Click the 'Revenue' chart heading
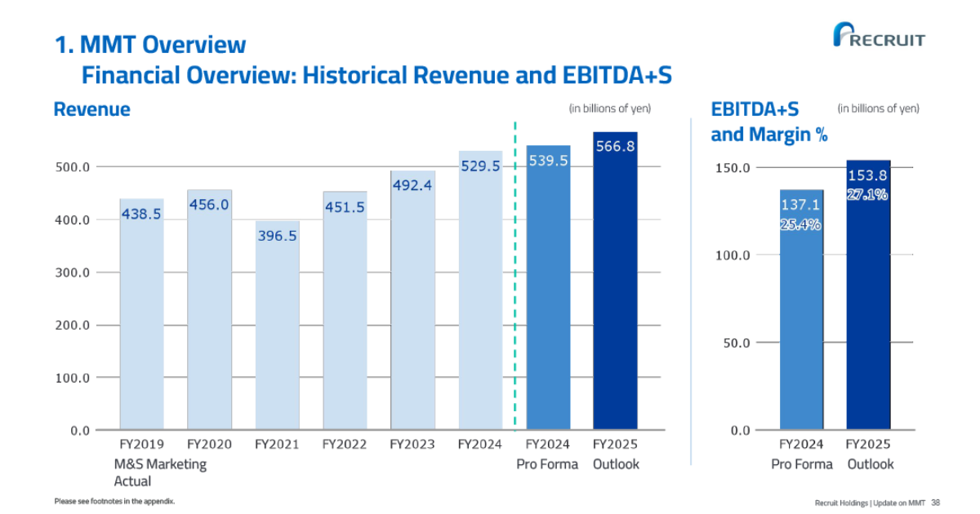 tap(91, 109)
